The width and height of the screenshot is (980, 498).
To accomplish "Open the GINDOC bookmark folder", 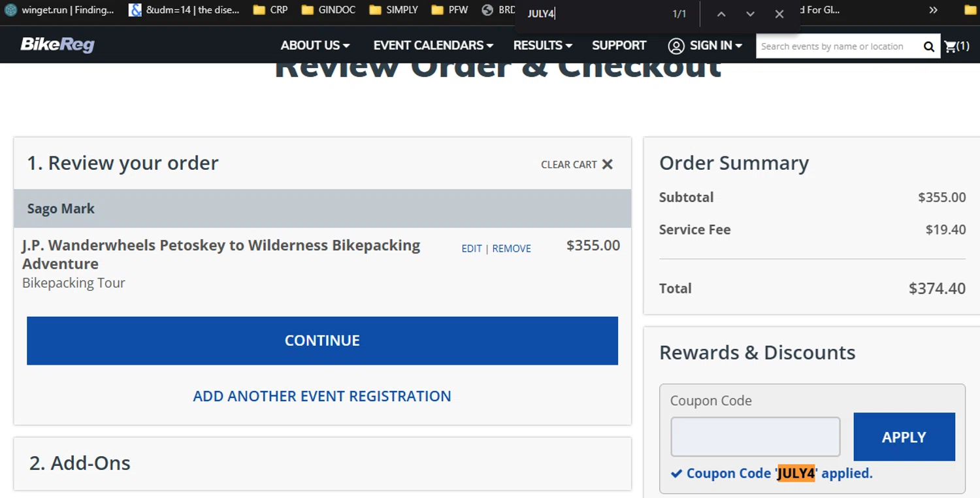I will pos(328,10).
